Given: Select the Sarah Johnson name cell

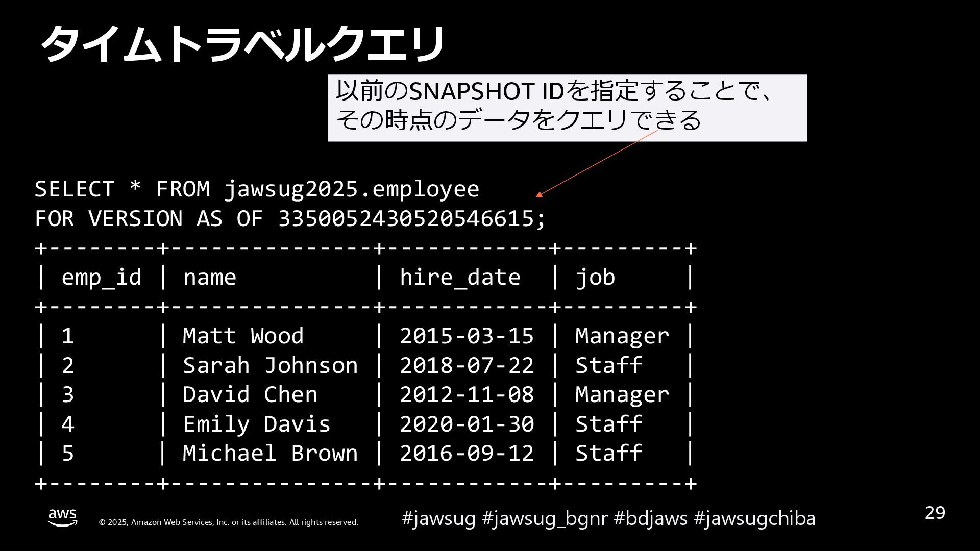Looking at the screenshot, I should pos(270,366).
